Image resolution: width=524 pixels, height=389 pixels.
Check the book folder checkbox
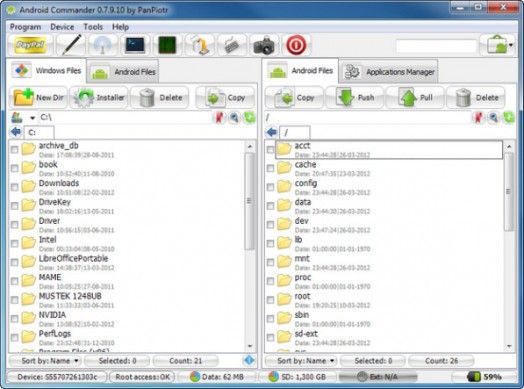click(x=14, y=168)
